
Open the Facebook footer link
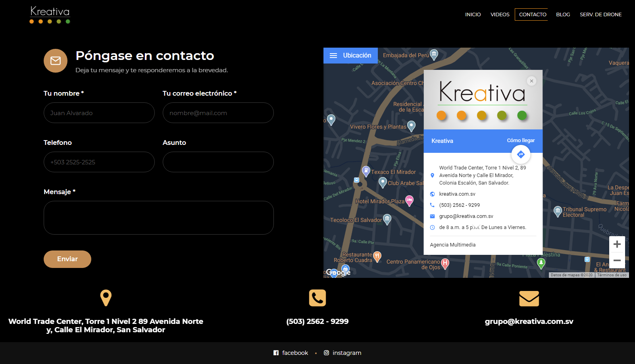[x=291, y=353]
